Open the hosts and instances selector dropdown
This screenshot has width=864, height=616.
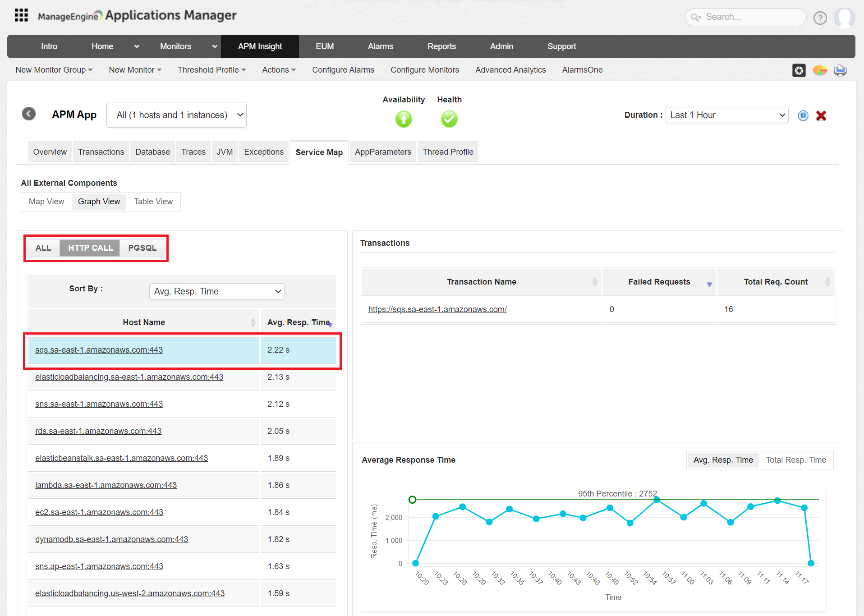[176, 115]
